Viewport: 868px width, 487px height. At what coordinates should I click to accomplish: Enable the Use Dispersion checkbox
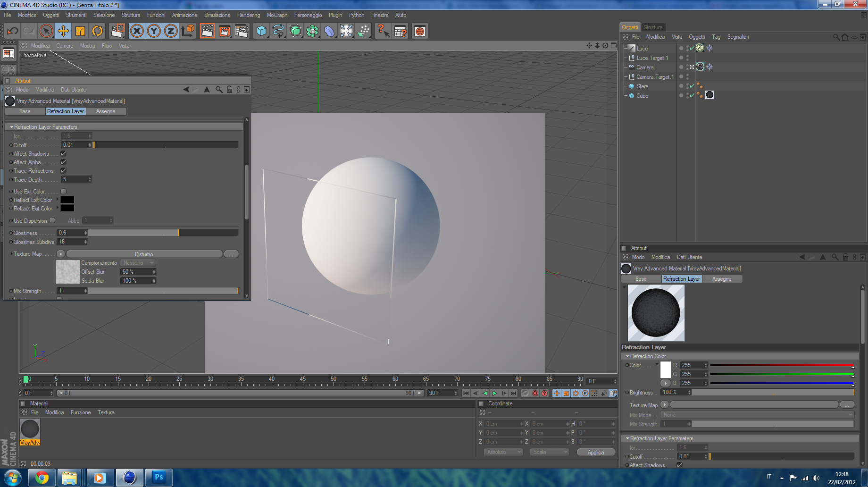tap(52, 220)
